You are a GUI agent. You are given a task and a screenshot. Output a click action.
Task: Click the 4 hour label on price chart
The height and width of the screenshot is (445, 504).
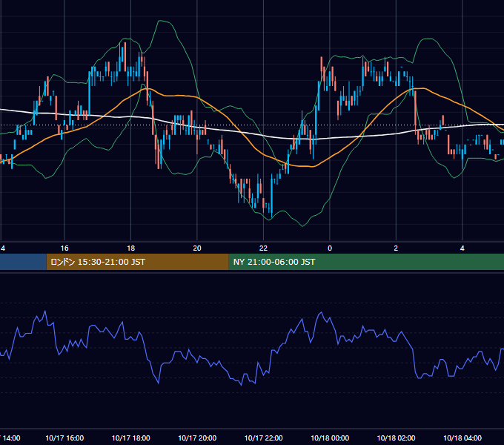462,248
